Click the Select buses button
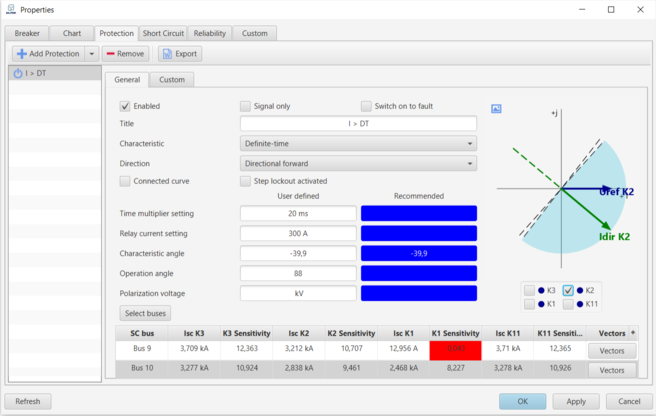Screen dimensions: 656x416 (145, 313)
